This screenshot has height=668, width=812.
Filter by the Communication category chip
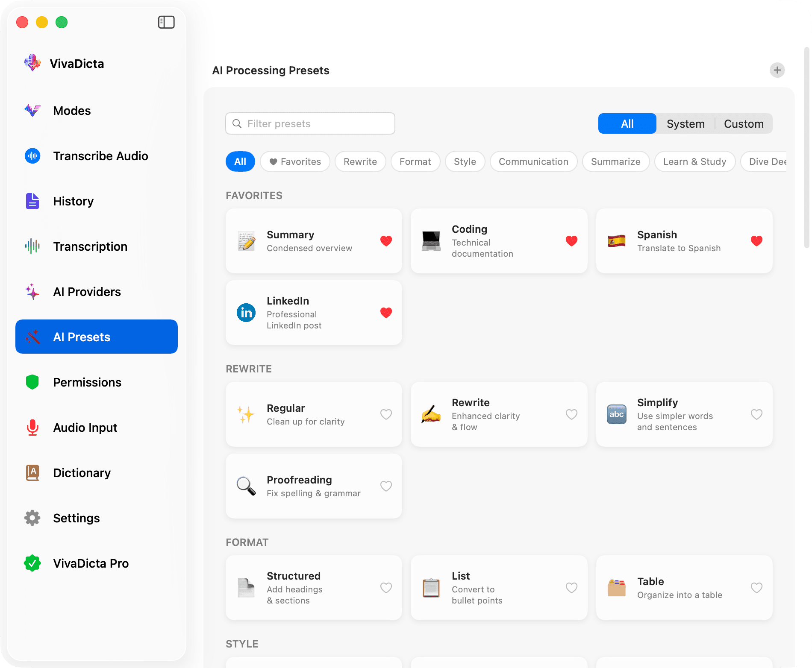(x=533, y=162)
